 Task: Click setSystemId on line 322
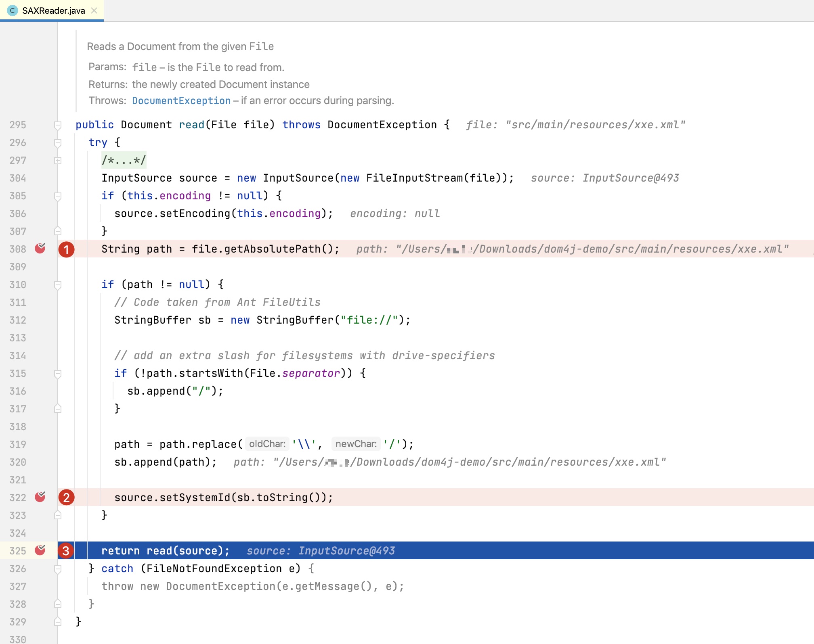(x=195, y=498)
